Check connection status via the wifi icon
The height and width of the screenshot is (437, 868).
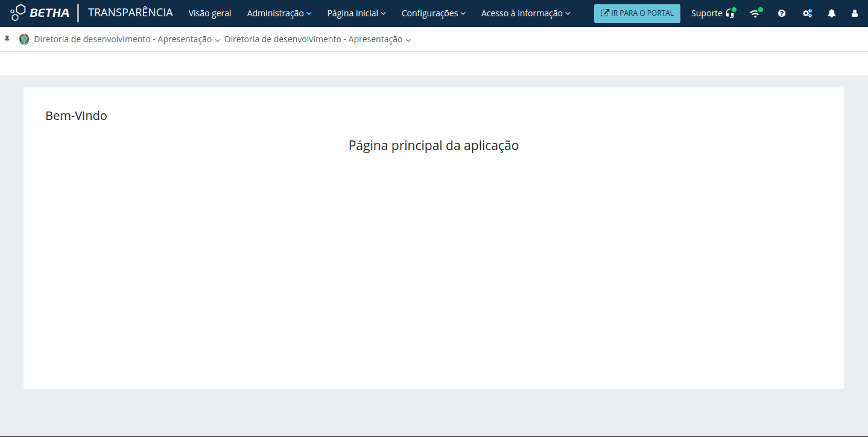[755, 13]
